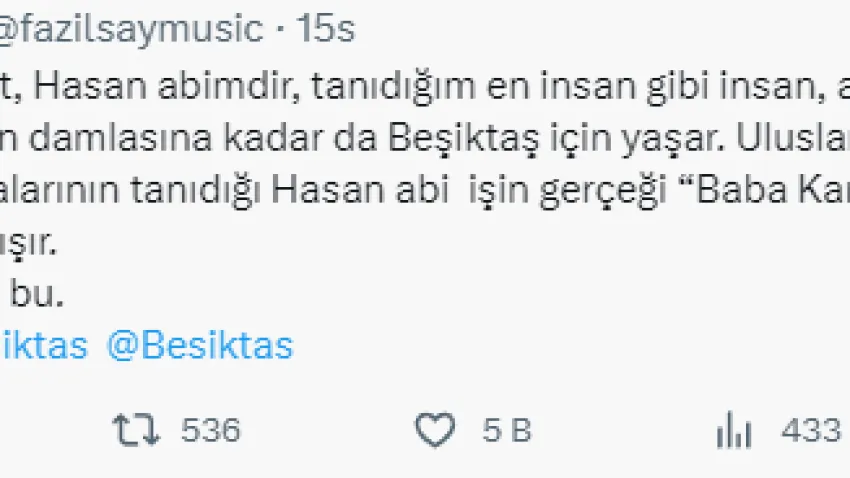850x478 pixels.
Task: Open the @Besiktas mention link
Action: 199,345
